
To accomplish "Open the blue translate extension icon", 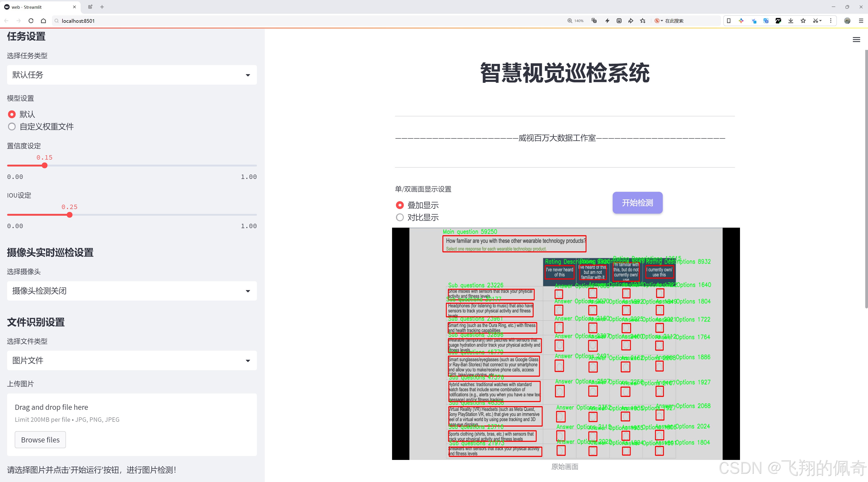I will point(766,20).
